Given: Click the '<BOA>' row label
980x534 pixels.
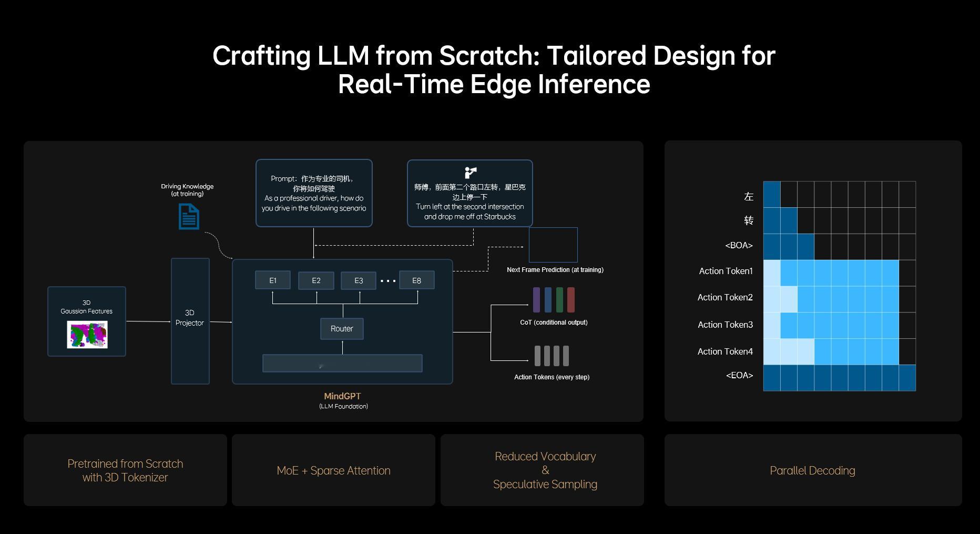Looking at the screenshot, I should (739, 245).
